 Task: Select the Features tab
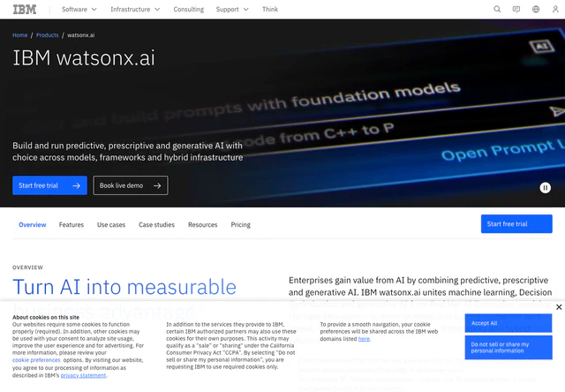tap(72, 225)
